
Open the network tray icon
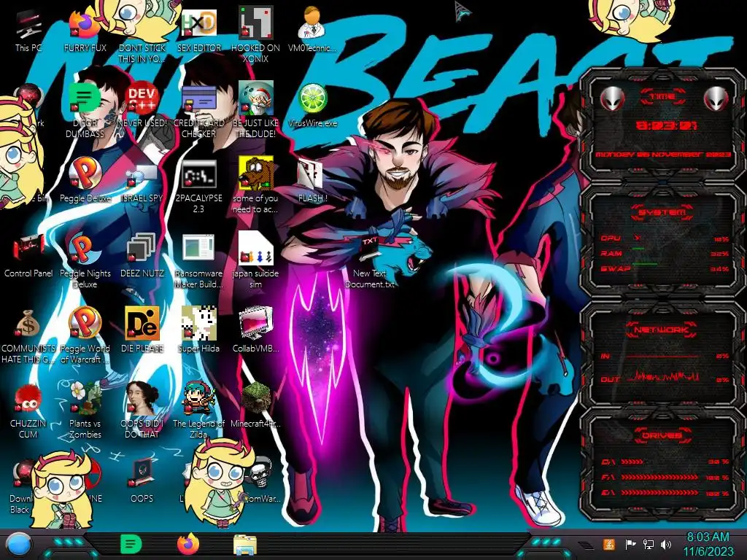click(649, 544)
